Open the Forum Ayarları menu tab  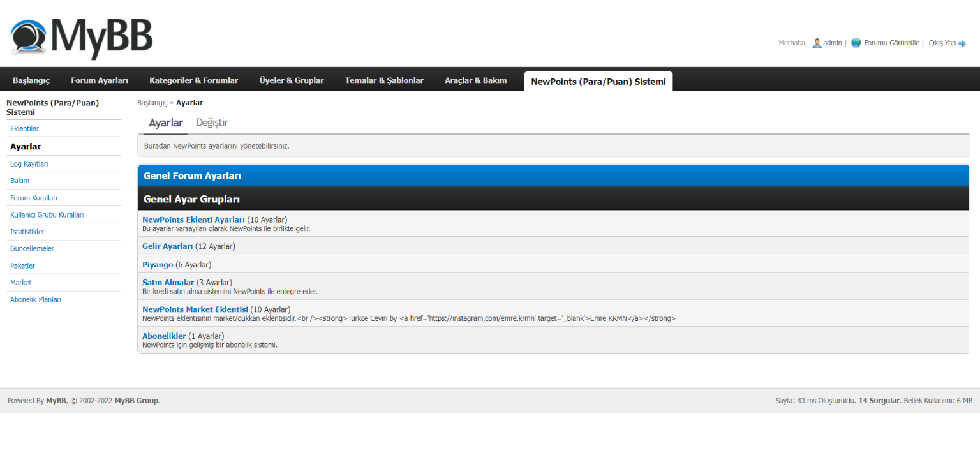100,80
